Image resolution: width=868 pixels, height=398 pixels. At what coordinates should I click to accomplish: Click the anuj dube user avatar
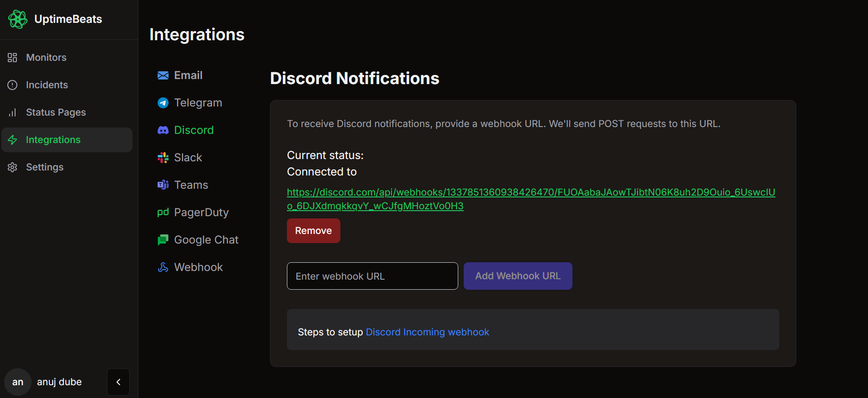(18, 382)
